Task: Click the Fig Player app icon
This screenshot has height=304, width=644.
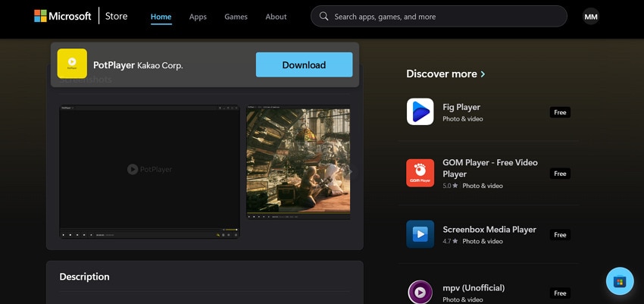Action: (x=420, y=111)
